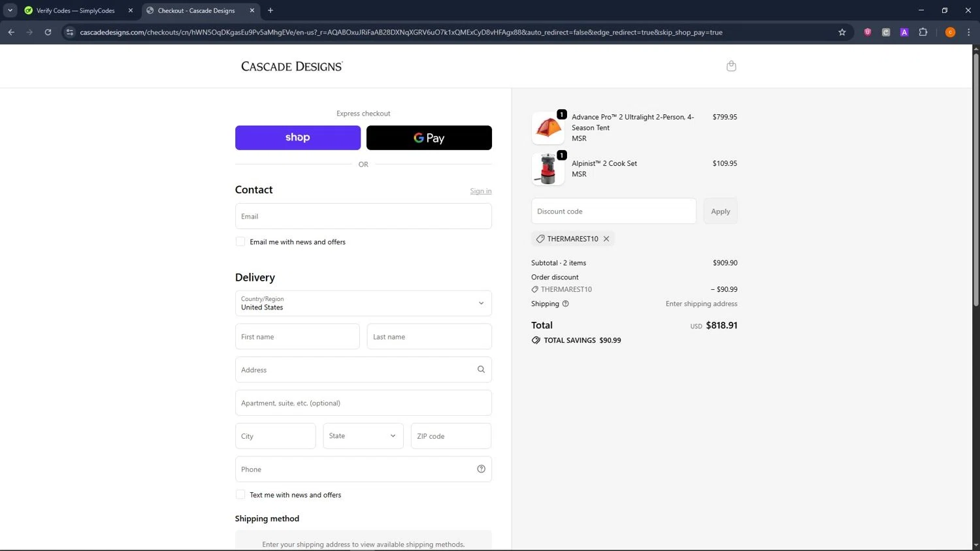Open the browser extensions puzzle icon

click(x=923, y=32)
